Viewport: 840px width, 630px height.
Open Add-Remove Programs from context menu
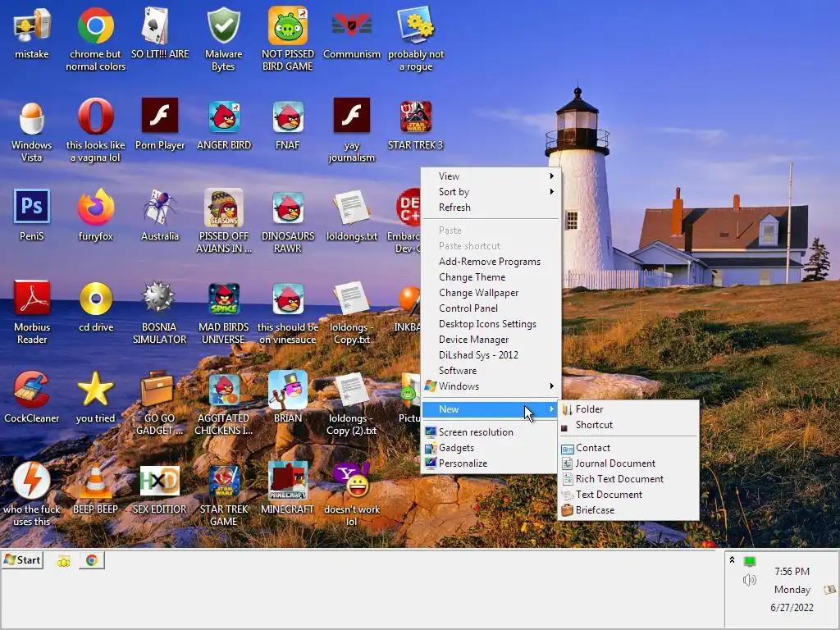click(x=491, y=262)
